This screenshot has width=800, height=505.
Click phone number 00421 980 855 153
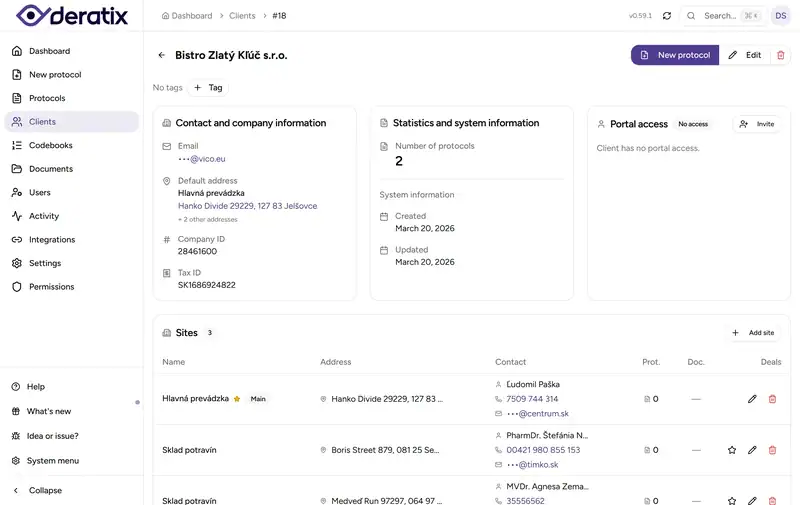[543, 450]
